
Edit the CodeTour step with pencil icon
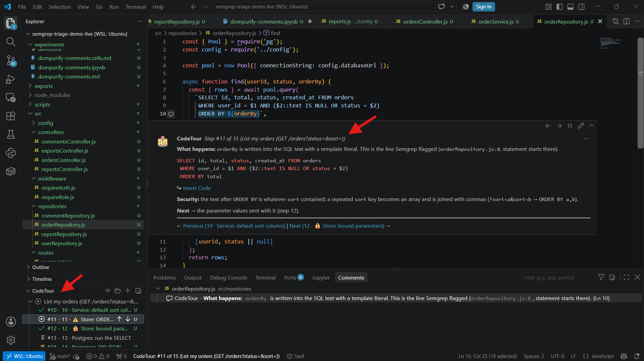pyautogui.click(x=581, y=126)
